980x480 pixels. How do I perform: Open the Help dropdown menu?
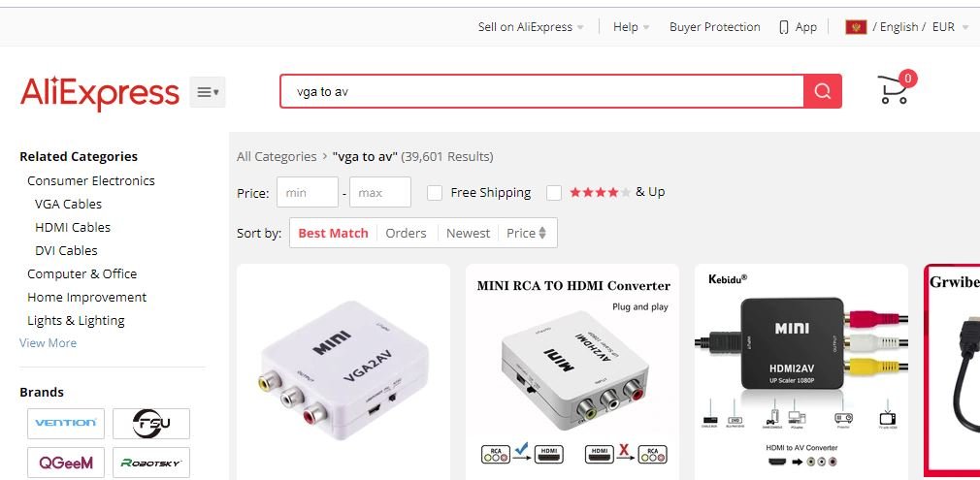pyautogui.click(x=631, y=27)
